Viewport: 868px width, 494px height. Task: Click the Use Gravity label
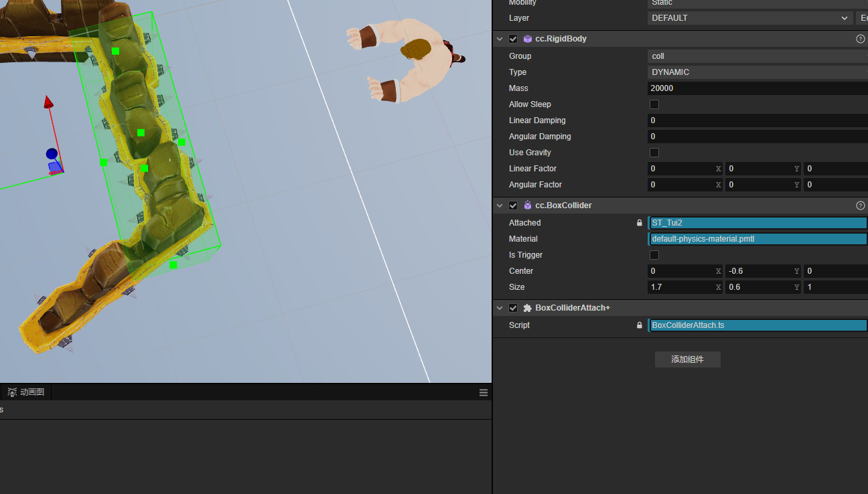(530, 153)
